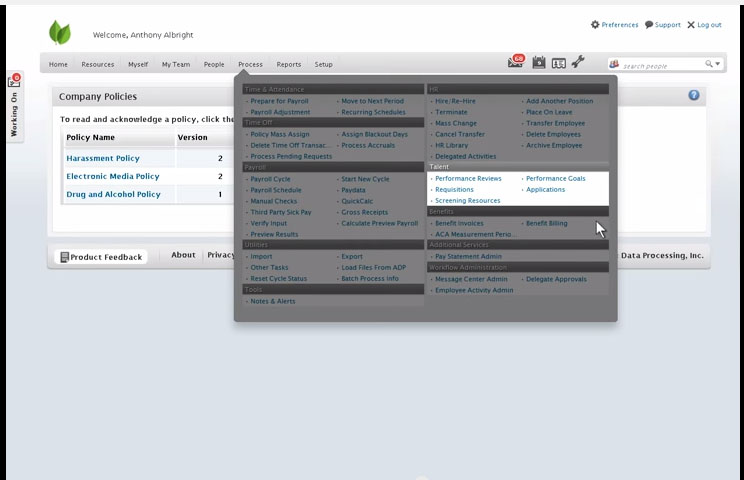Click into the search people field
Viewport: 744px width, 480px height.
[x=662, y=66]
